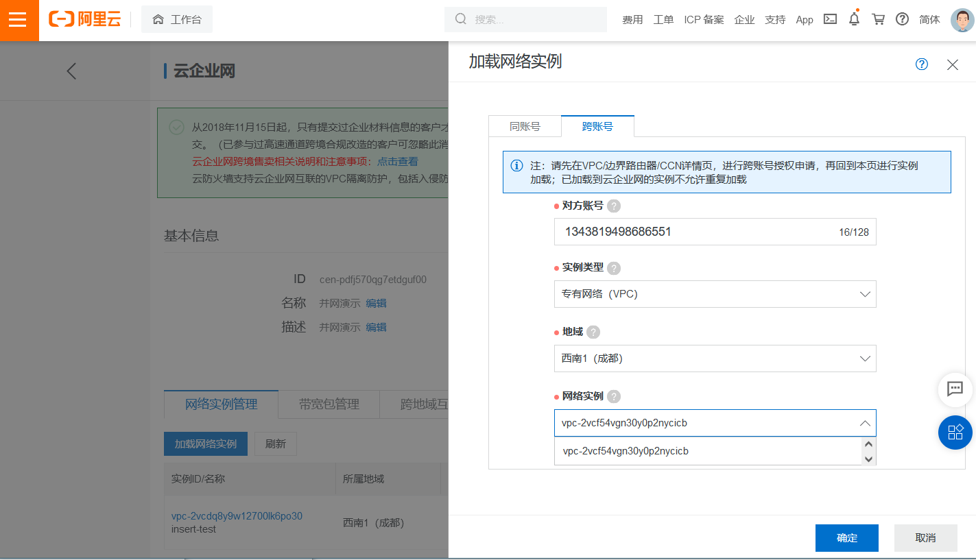Click the panel help icon next to close
The height and width of the screenshot is (560, 976).
click(x=922, y=64)
